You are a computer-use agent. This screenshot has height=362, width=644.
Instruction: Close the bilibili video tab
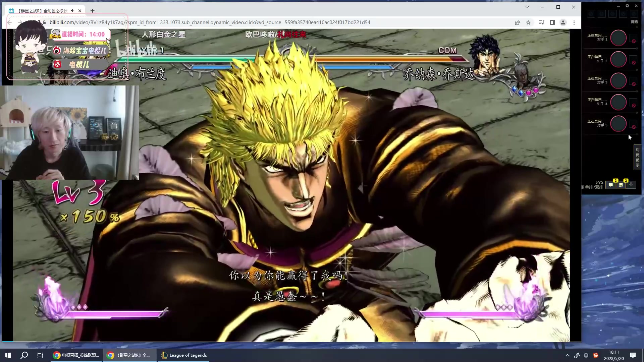click(x=80, y=11)
